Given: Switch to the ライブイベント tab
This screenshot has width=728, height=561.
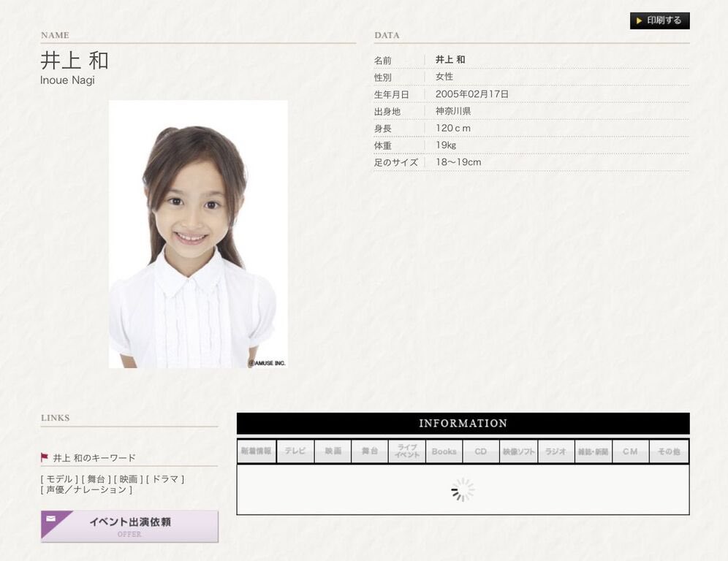Looking at the screenshot, I should pos(406,451).
